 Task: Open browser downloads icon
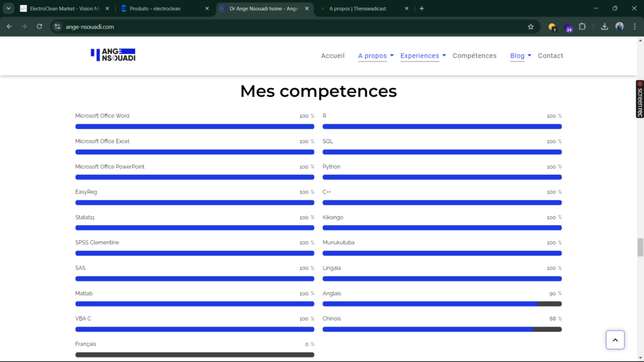pos(604,26)
